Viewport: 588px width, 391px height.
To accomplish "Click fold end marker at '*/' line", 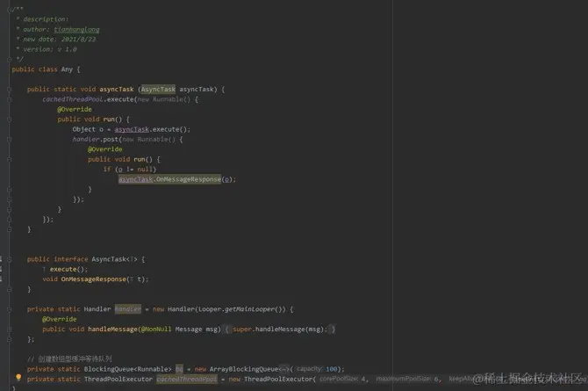I will pyautogui.click(x=9, y=59).
